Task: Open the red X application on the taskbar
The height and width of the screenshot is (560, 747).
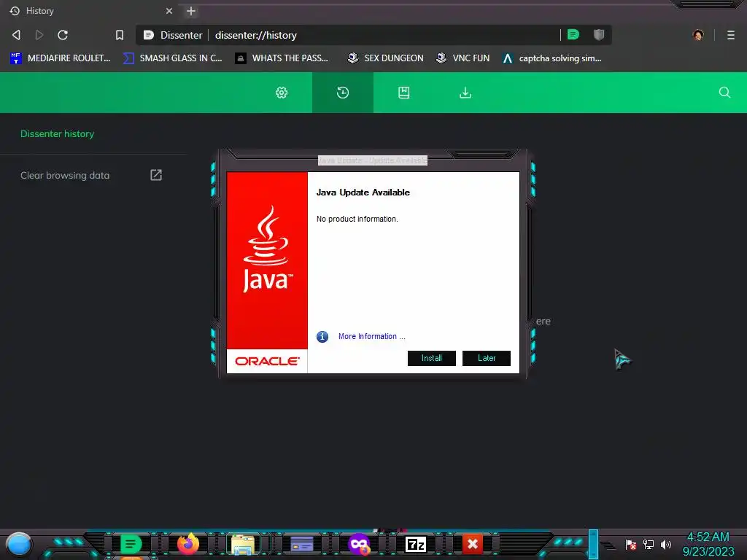Action: (x=473, y=544)
